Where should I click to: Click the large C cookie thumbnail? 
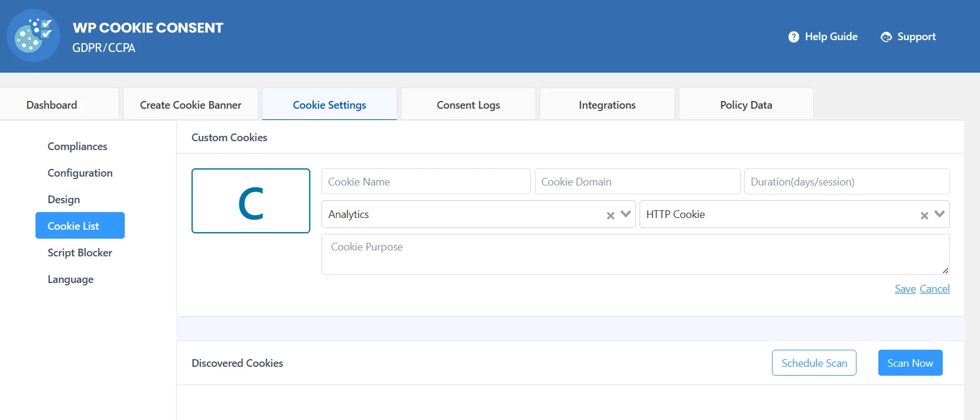coord(251,201)
